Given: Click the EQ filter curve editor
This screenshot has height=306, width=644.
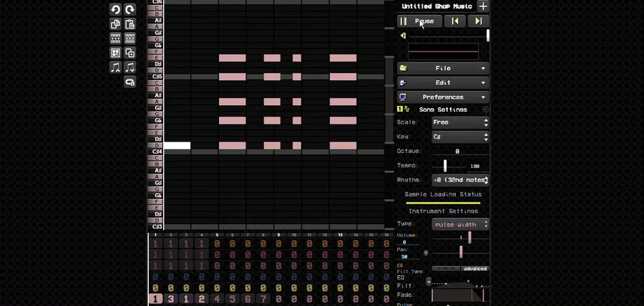Looking at the screenshot, I should coord(460,285).
